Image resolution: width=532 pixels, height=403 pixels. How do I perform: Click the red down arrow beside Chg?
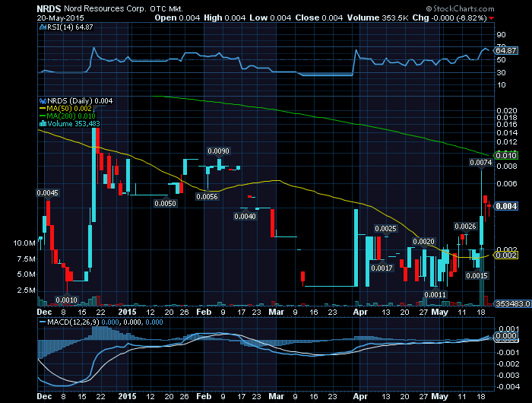513,17
